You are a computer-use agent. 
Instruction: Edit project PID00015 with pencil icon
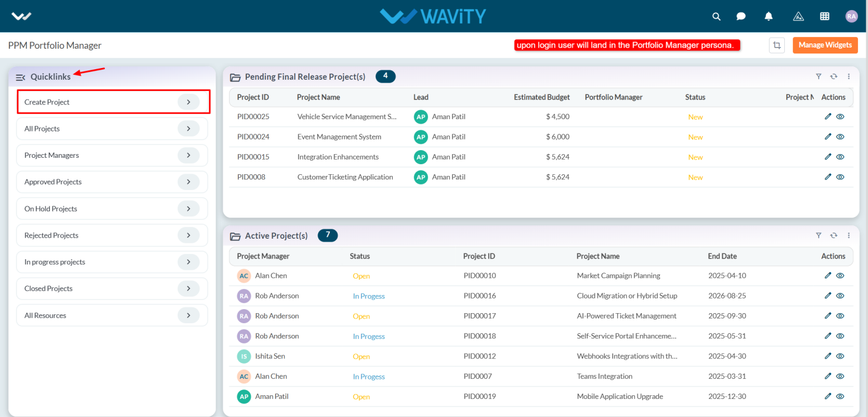click(x=828, y=157)
